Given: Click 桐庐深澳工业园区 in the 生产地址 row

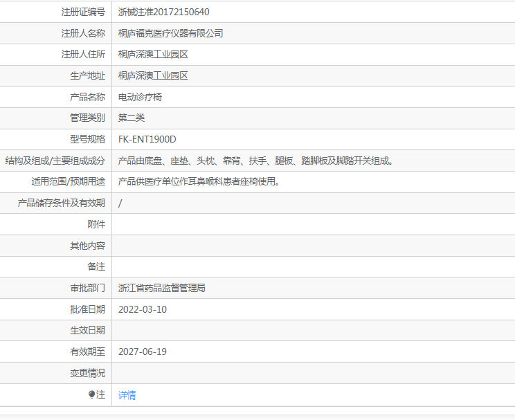Looking at the screenshot, I should 153,76.
